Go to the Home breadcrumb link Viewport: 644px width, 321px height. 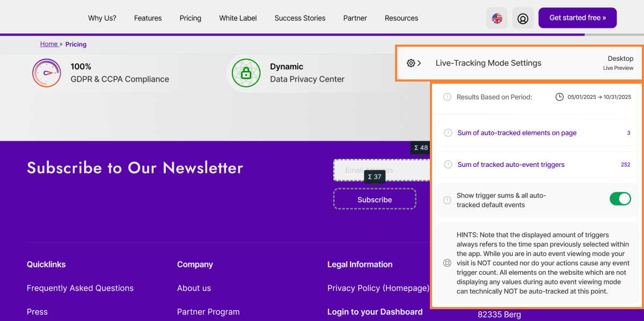click(49, 44)
